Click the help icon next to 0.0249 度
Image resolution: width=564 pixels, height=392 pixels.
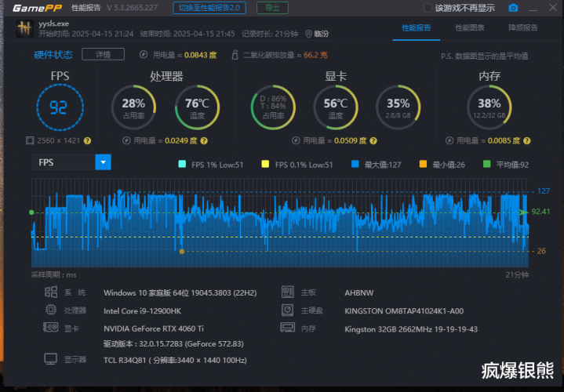click(205, 141)
